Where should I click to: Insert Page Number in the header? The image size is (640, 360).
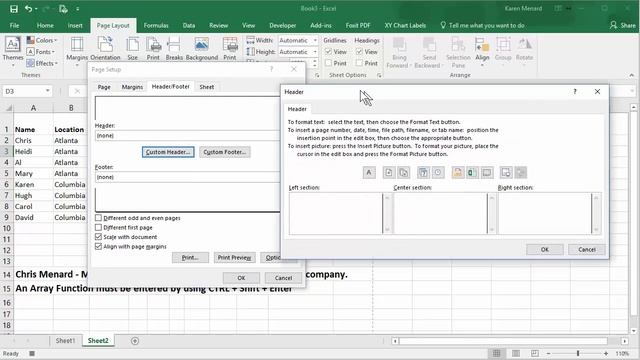click(x=389, y=172)
